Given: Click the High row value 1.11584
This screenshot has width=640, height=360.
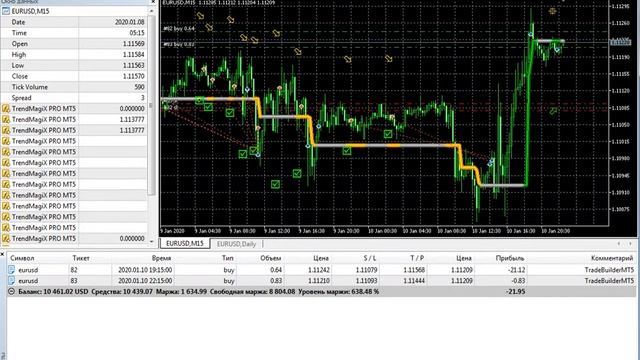Looking at the screenshot, I should tap(133, 54).
